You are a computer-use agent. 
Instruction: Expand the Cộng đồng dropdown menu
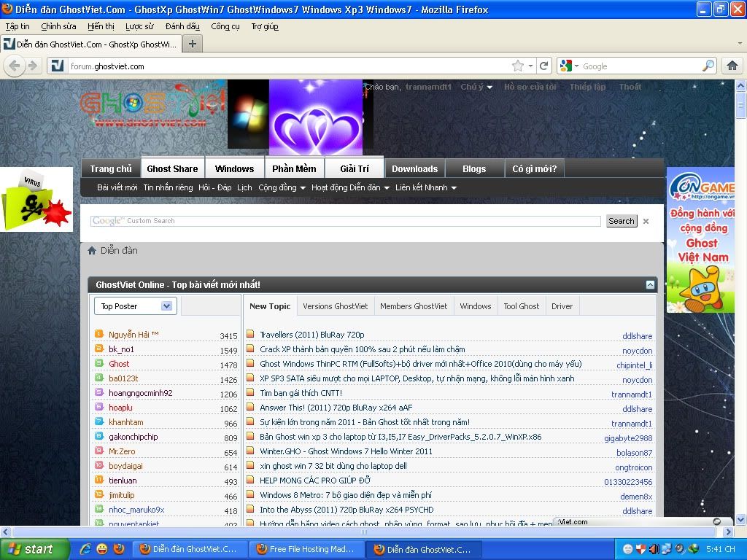[x=282, y=187]
